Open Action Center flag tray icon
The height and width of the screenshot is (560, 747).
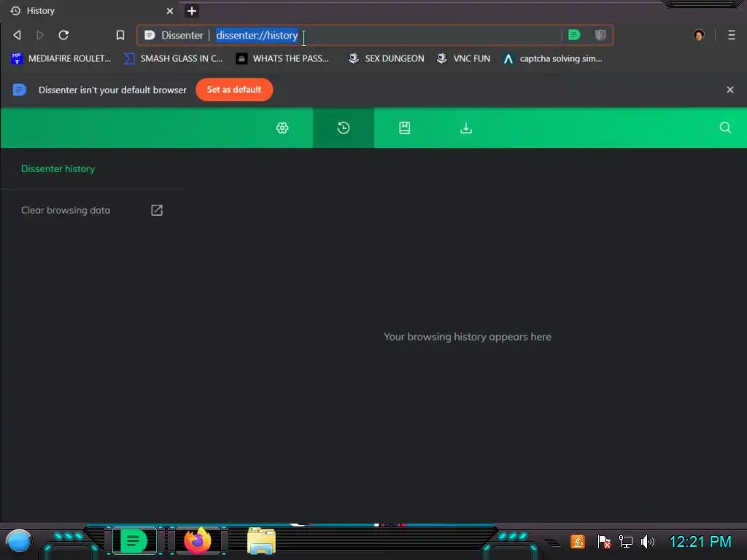[x=603, y=542]
